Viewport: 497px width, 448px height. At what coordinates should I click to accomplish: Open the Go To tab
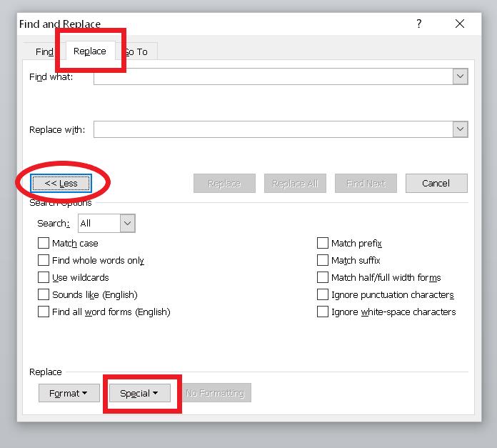(x=138, y=51)
